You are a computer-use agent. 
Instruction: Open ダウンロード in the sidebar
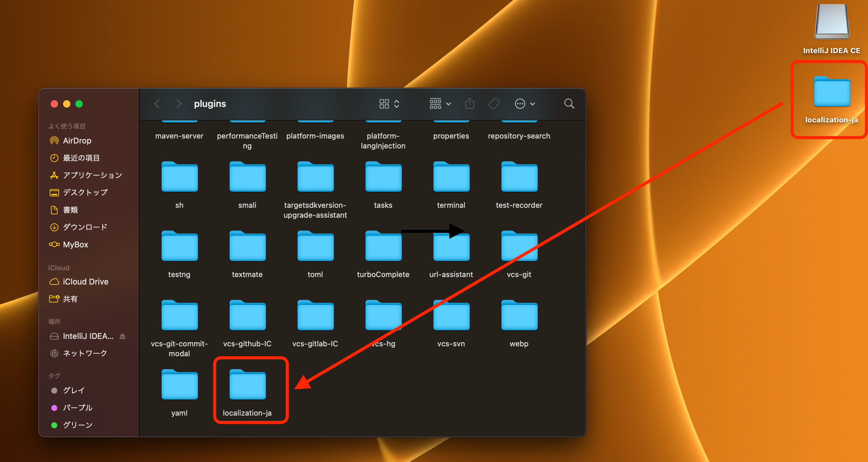point(85,227)
